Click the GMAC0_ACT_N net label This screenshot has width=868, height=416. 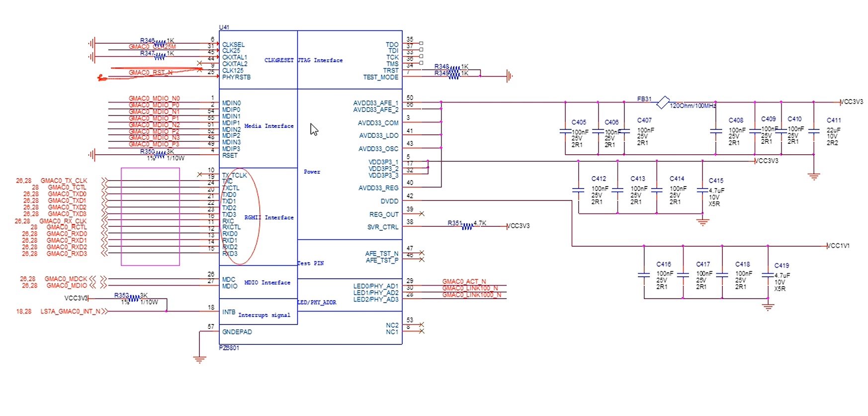[464, 282]
